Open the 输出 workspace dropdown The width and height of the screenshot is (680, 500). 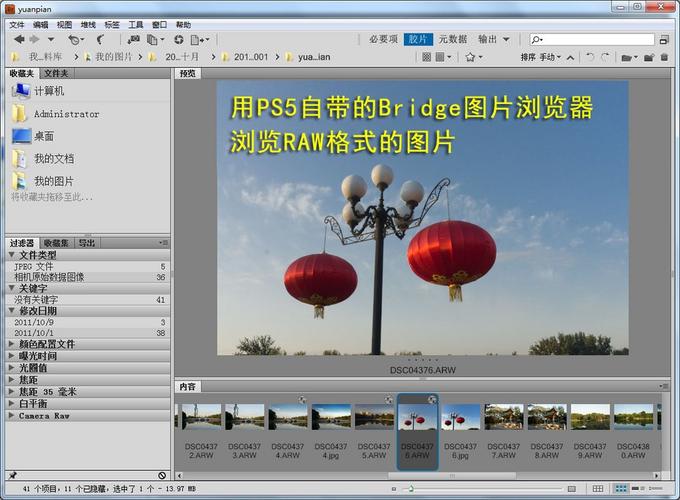coord(494,39)
